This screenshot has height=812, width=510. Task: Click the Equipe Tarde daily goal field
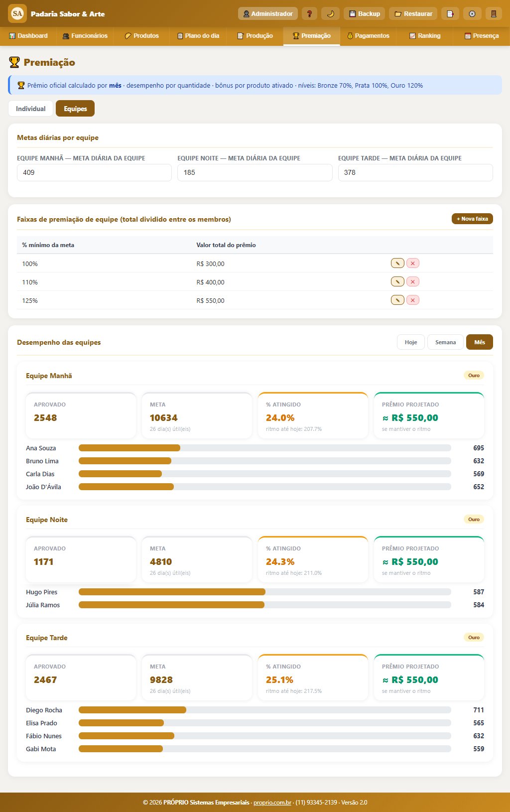coord(415,172)
